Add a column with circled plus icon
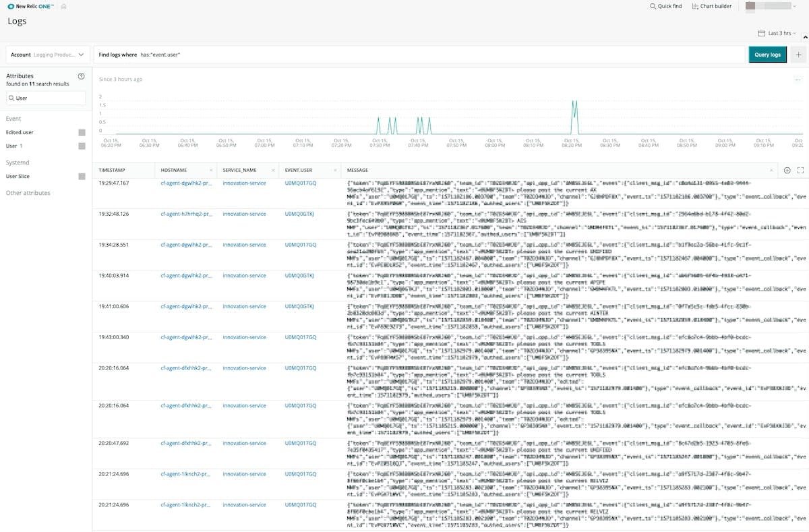 pyautogui.click(x=787, y=171)
